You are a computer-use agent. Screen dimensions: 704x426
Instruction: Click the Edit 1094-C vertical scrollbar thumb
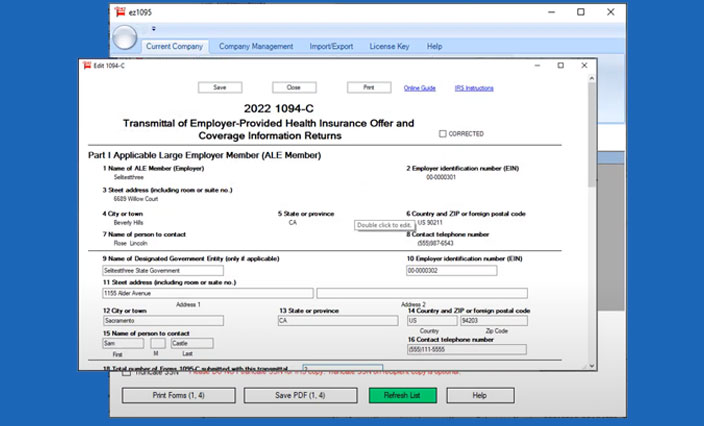click(x=592, y=135)
